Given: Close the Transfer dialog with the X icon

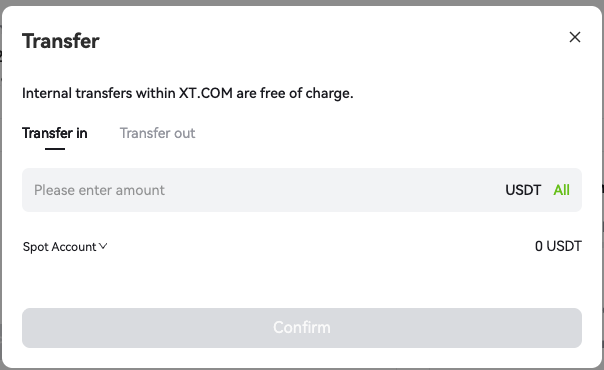Looking at the screenshot, I should pos(575,37).
